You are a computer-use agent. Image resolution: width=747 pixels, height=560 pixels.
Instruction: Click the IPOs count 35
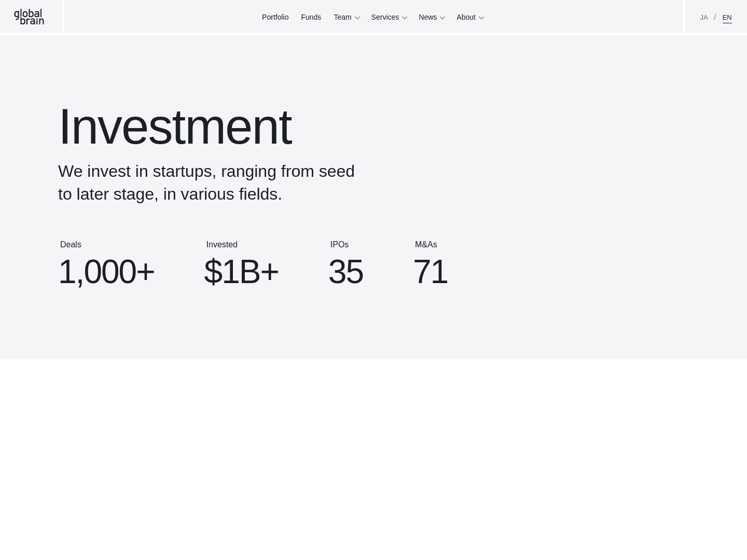pos(345,272)
